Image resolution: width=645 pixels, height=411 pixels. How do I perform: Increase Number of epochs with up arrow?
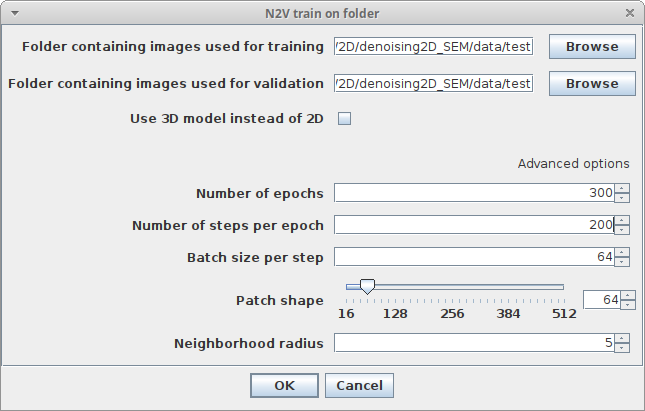point(622,188)
